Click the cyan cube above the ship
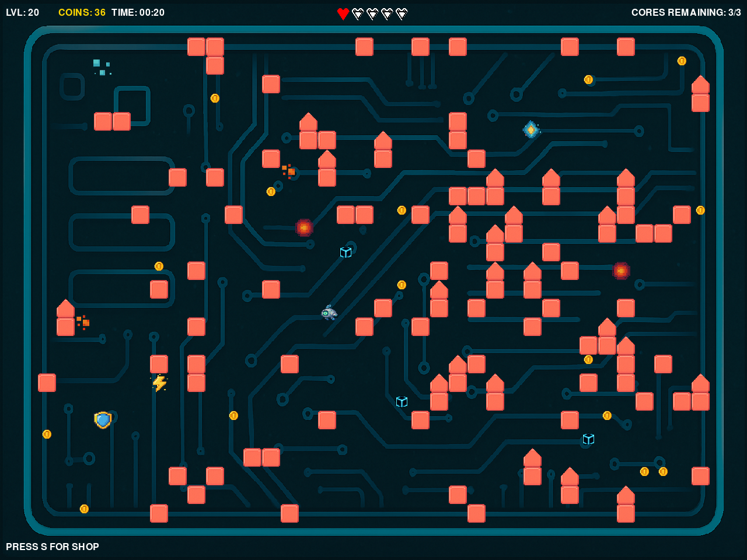This screenshot has width=747, height=560. (345, 252)
